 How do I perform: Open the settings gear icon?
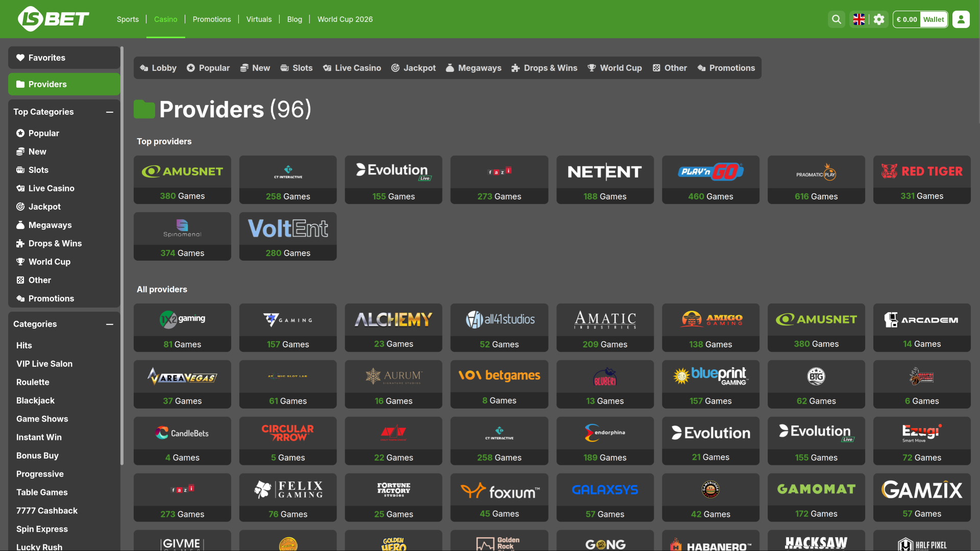point(879,19)
